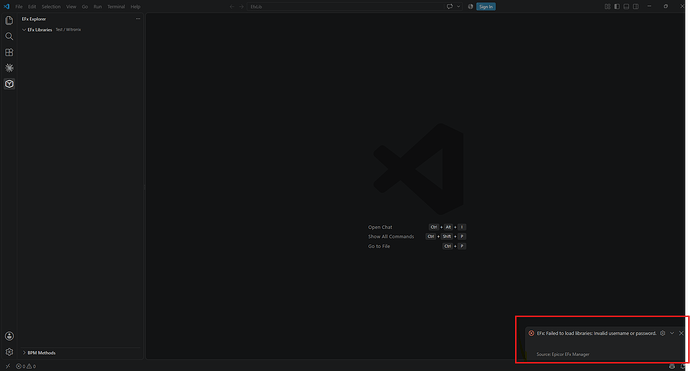
Task: Open errors and warnings count in status bar
Action: (26, 366)
